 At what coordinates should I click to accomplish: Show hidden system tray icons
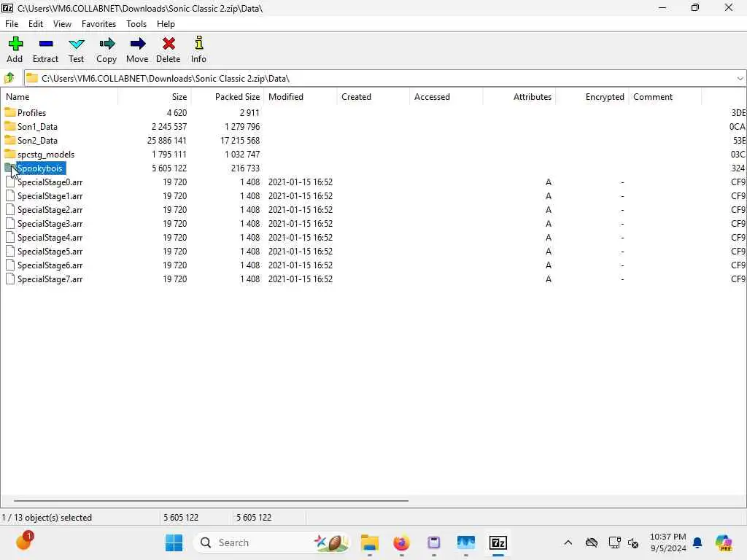point(568,542)
